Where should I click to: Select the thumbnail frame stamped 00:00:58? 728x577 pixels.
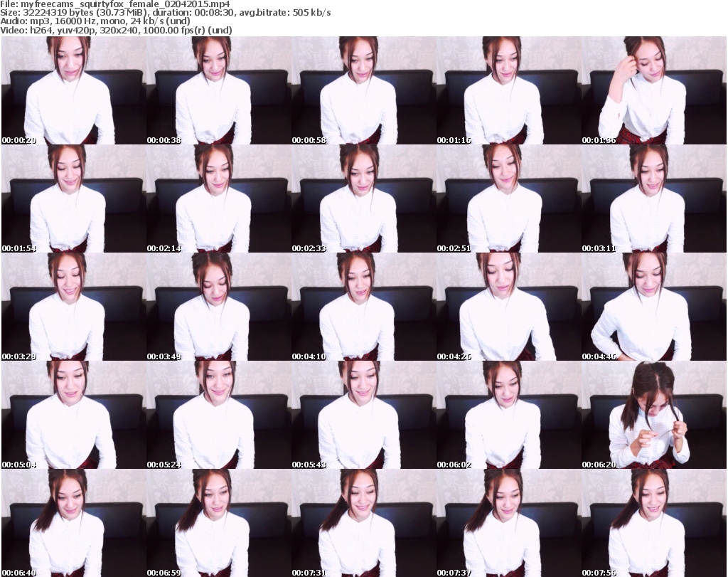[363, 90]
